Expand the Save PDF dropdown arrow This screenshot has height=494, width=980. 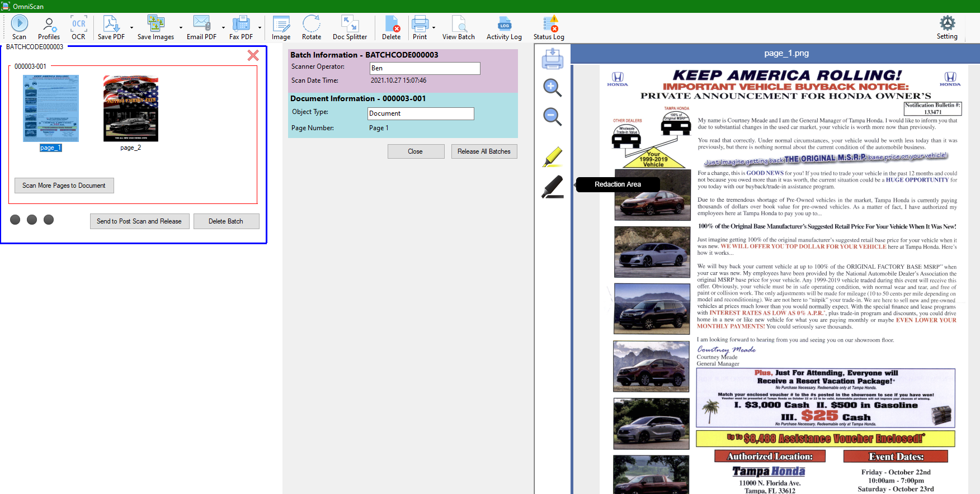132,27
